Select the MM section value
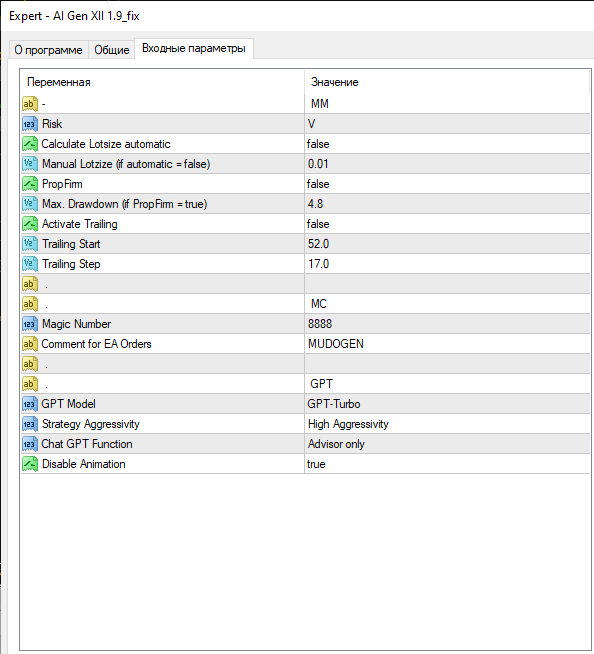This screenshot has width=594, height=654. (x=447, y=104)
